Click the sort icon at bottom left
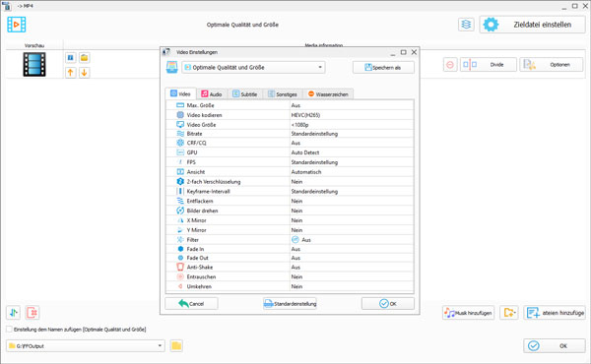The image size is (591, 364). click(x=13, y=313)
